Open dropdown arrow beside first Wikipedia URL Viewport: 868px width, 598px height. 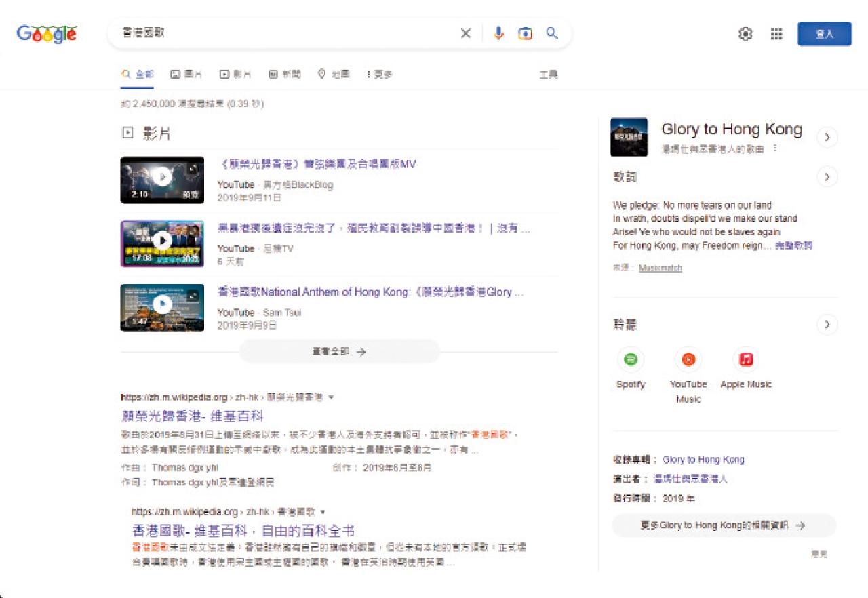pos(331,397)
